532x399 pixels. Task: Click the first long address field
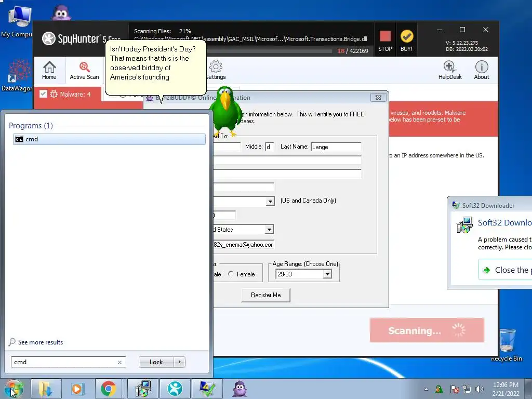(x=287, y=160)
